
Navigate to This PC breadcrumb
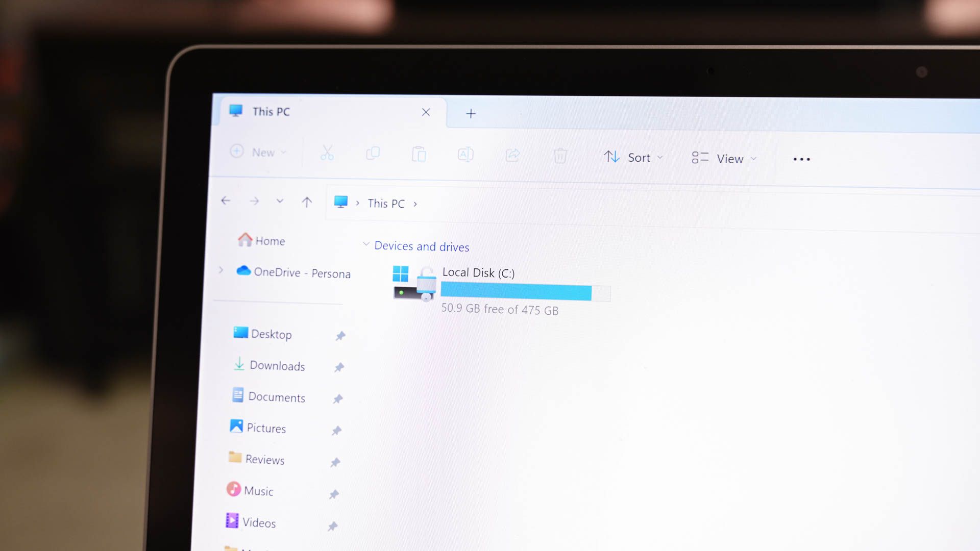386,203
